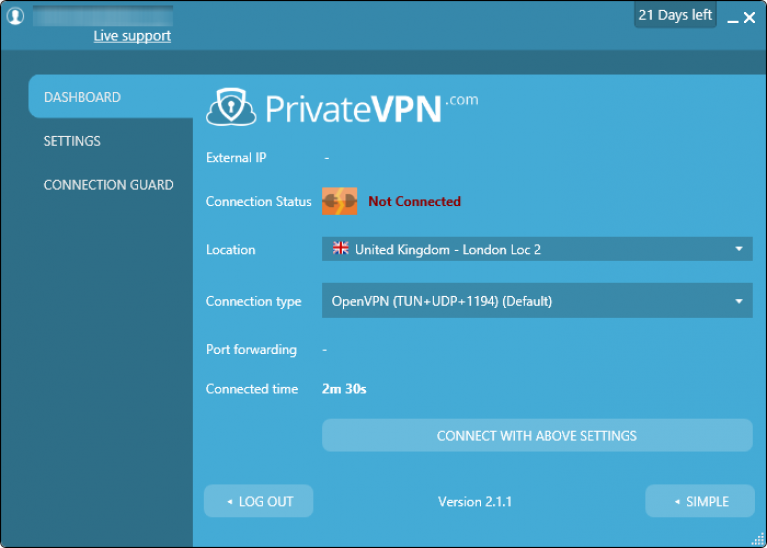
Task: Click the External IP label
Action: pos(236,158)
